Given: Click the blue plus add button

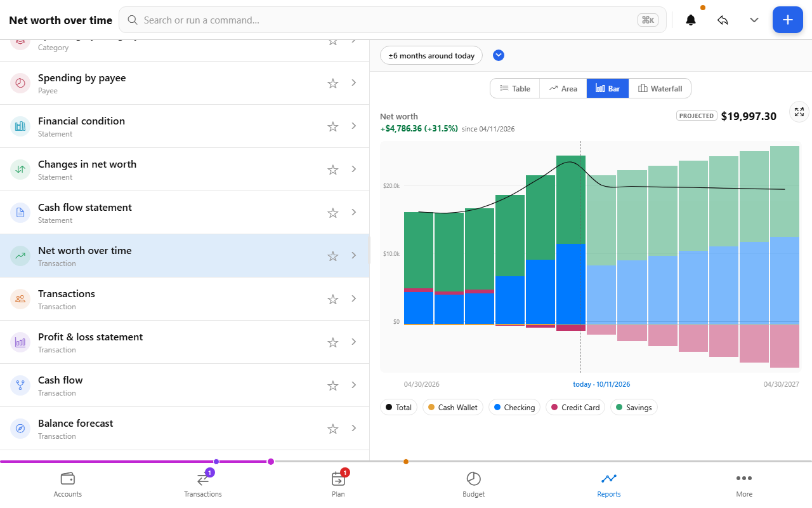Looking at the screenshot, I should 788,20.
